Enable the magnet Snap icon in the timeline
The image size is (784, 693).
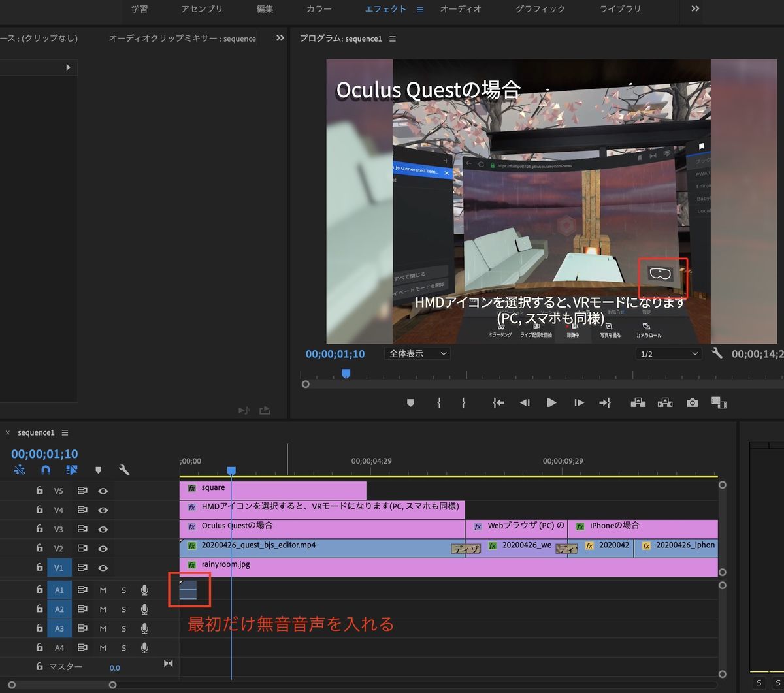[44, 470]
